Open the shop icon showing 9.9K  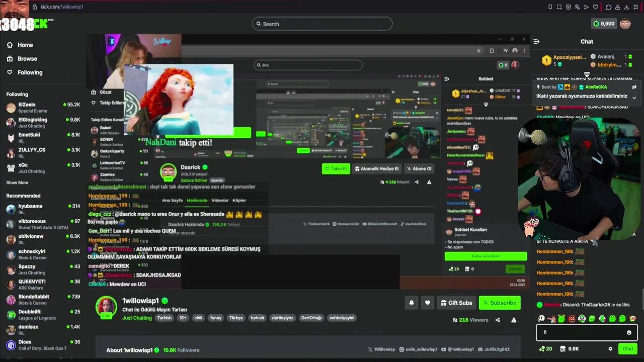click(570, 348)
